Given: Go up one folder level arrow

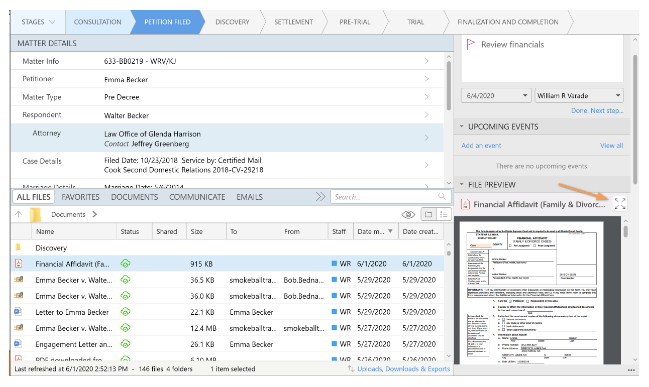Looking at the screenshot, I should click(x=19, y=214).
